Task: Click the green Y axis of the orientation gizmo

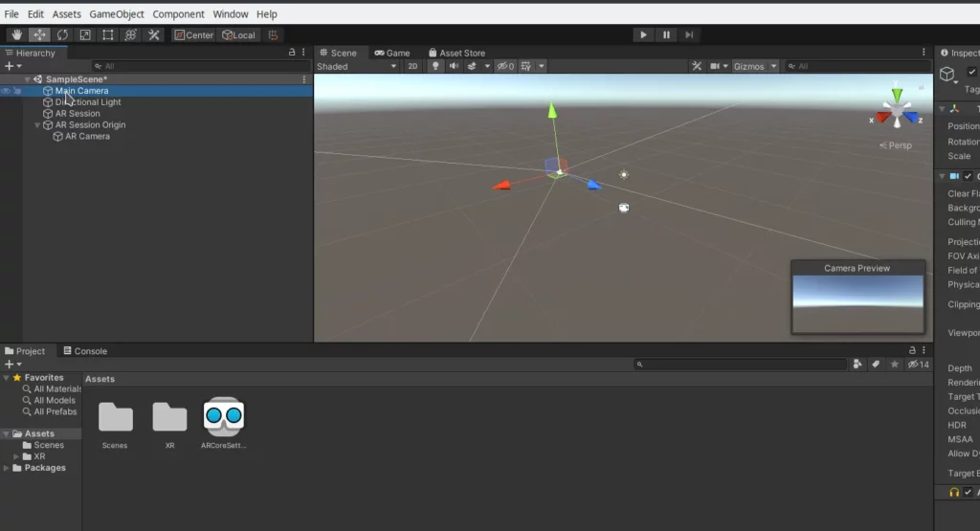Action: pos(897,95)
